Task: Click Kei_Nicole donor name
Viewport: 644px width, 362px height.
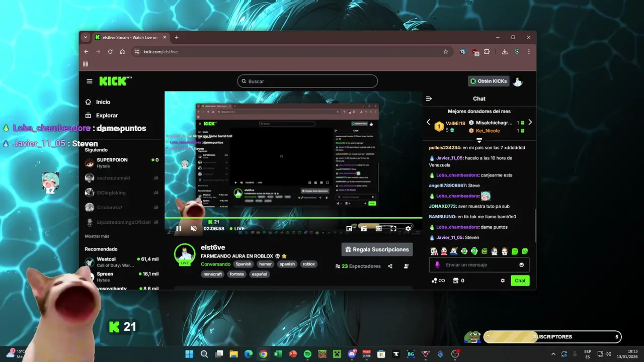Action: pyautogui.click(x=488, y=131)
